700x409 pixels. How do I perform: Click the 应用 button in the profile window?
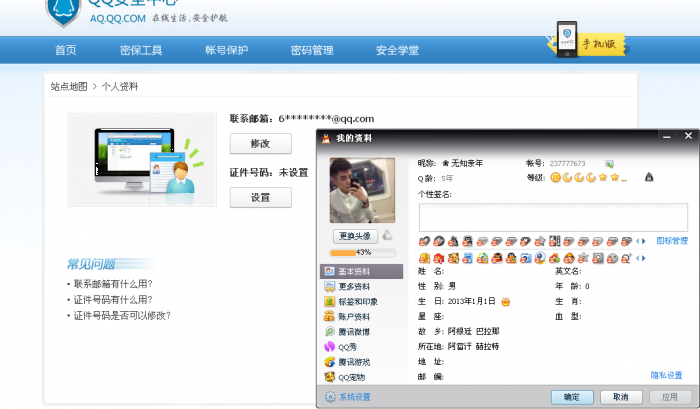670,397
